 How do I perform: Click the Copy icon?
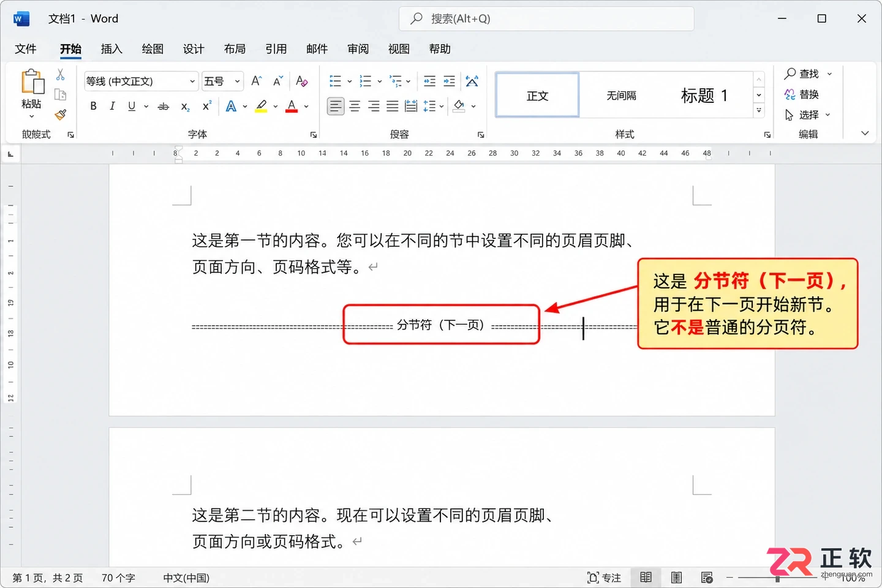(61, 94)
